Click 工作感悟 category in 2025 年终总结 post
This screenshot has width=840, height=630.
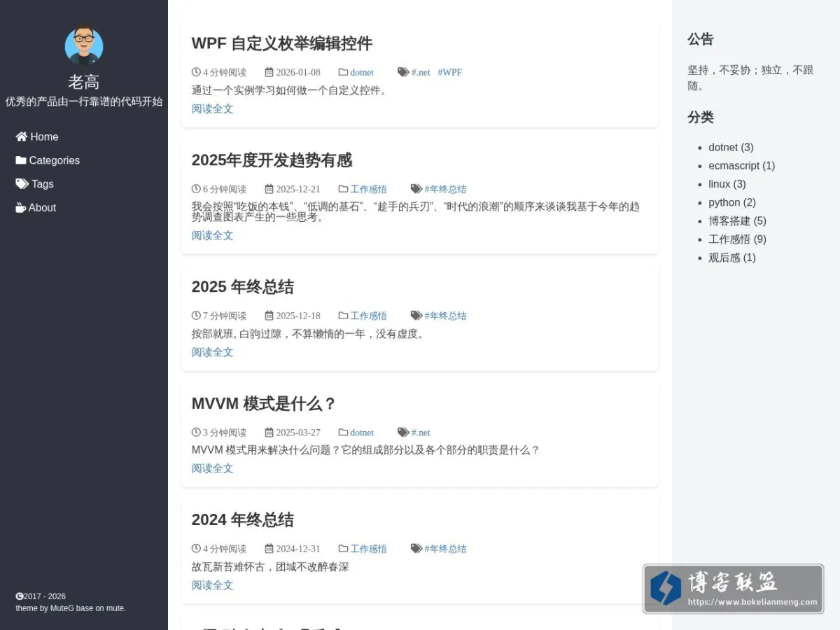coord(368,316)
